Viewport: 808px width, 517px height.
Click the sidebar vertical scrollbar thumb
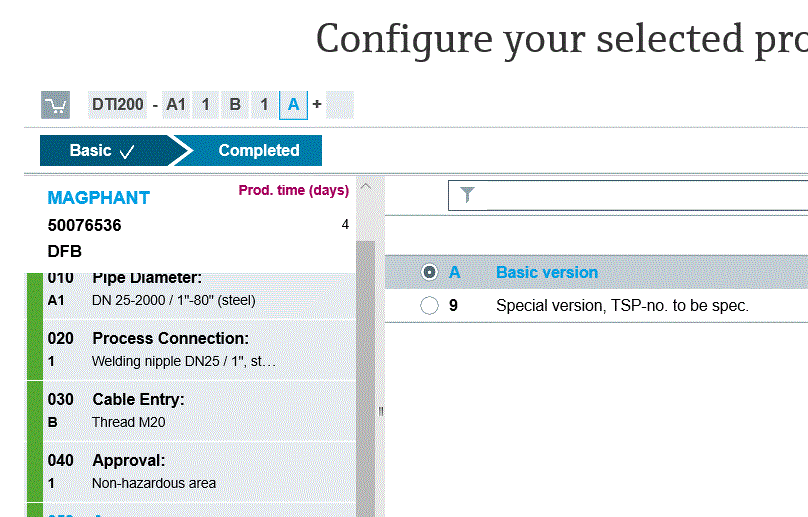tap(365, 379)
